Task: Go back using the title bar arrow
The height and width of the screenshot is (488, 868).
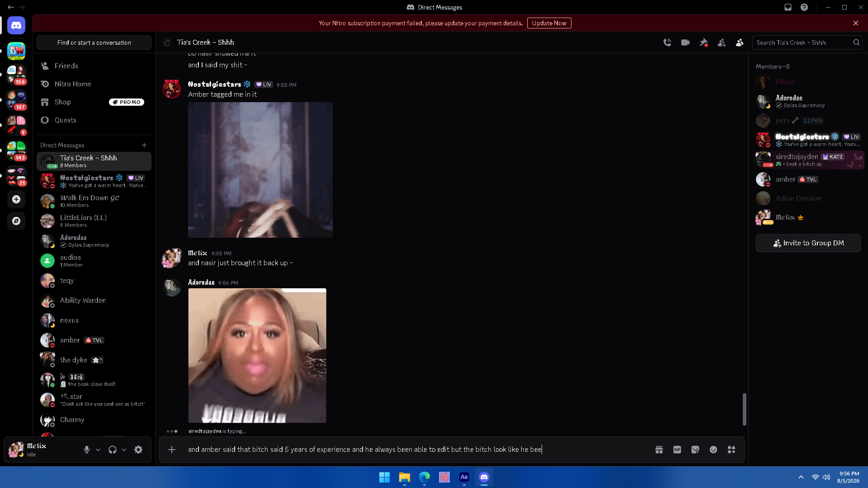Action: point(11,7)
